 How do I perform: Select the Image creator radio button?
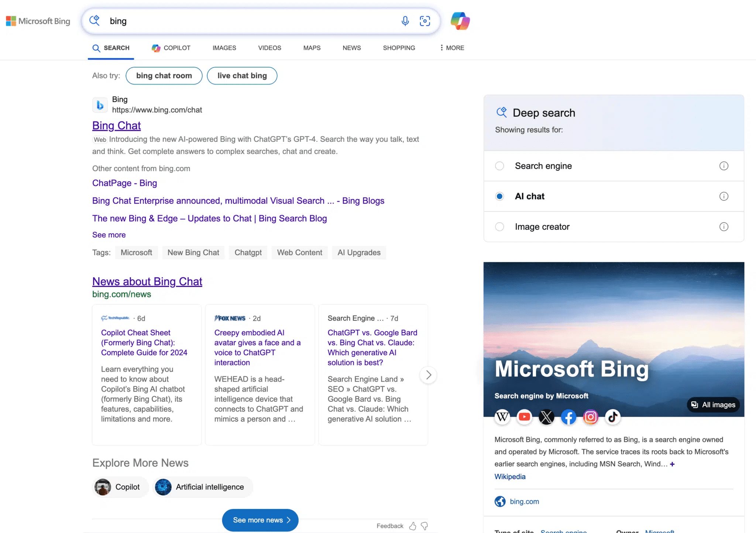pos(499,226)
